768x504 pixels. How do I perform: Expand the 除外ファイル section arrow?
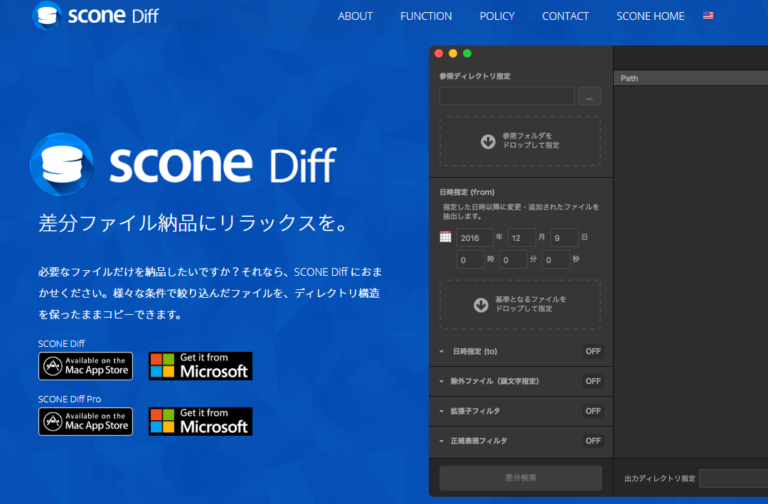pos(443,381)
